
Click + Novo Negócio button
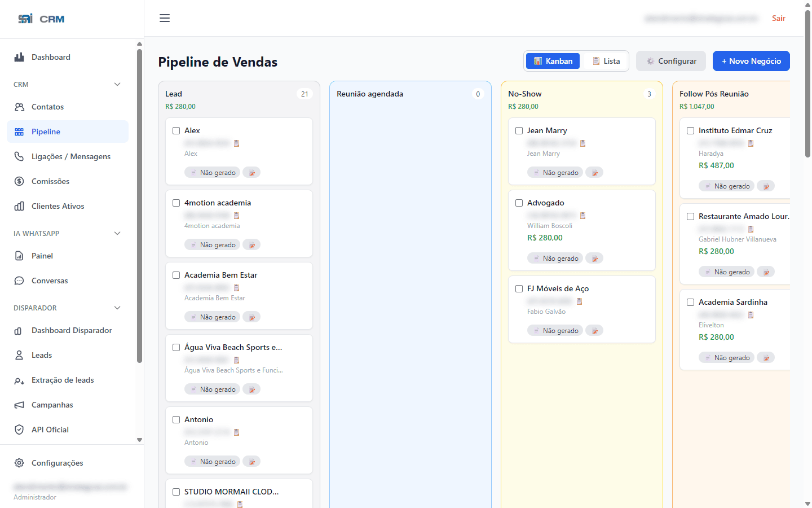pos(751,61)
